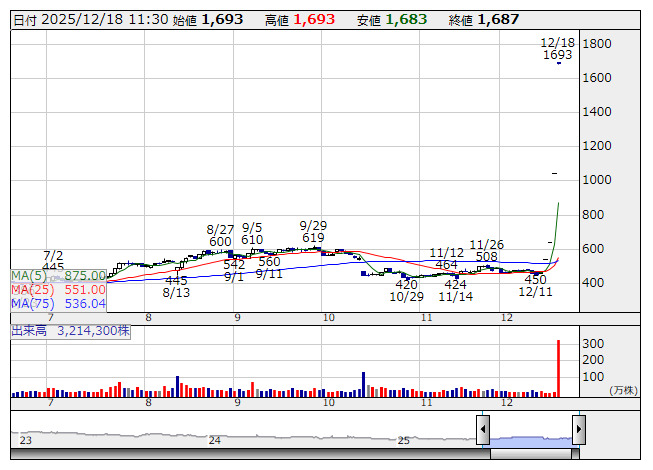
Task: Click the 11/26 508 peak marker
Action: pyautogui.click(x=487, y=250)
